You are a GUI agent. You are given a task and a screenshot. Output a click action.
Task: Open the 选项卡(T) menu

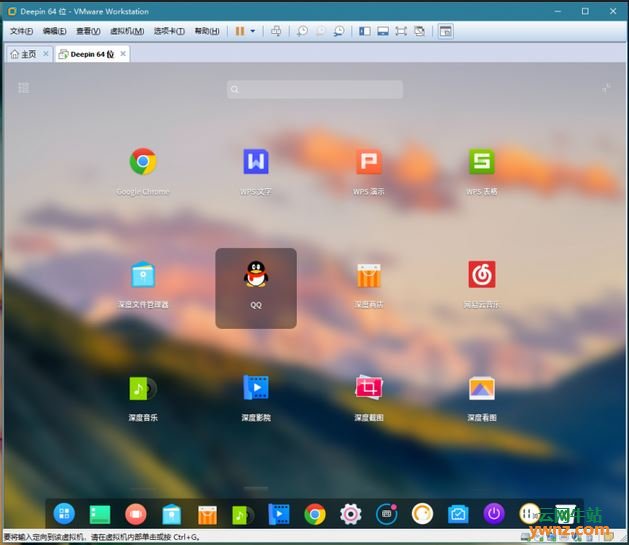point(169,31)
